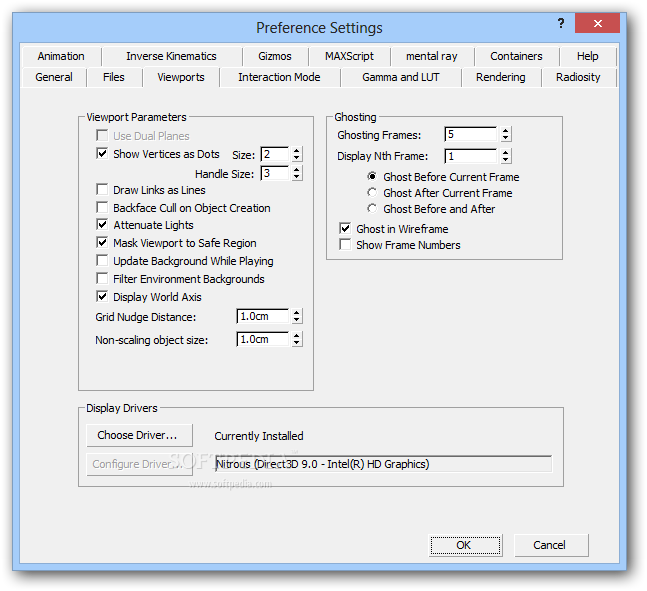Increase Grid Nudge Distance spinner
Screen dimensions: 647x591
tap(296, 313)
